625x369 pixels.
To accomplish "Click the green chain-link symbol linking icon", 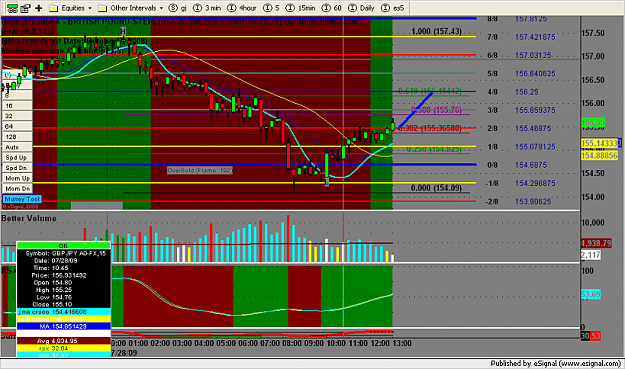I will (x=12, y=8).
